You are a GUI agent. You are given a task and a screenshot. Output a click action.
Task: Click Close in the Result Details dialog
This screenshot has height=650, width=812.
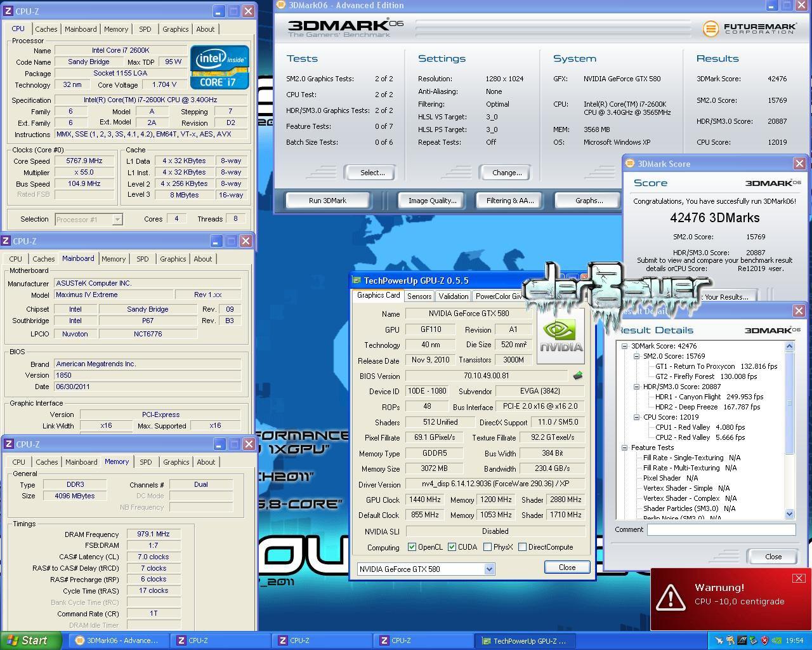point(773,557)
